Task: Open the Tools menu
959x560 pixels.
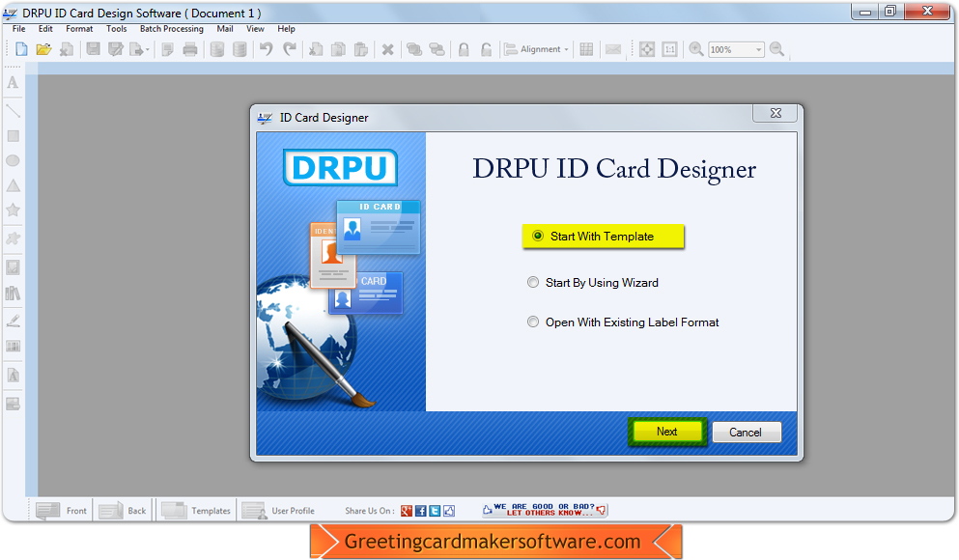Action: [116, 29]
